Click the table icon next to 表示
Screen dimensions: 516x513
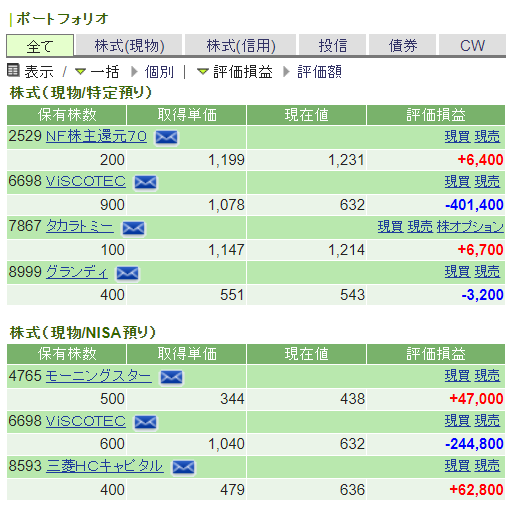tap(13, 70)
